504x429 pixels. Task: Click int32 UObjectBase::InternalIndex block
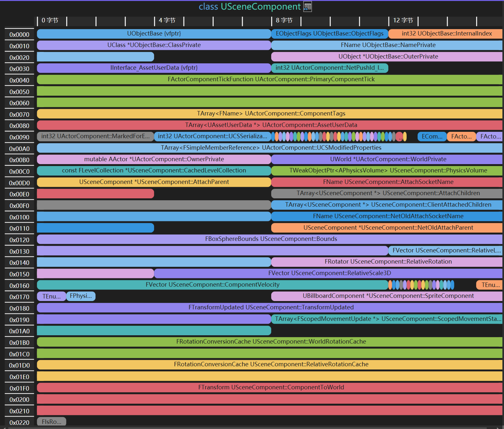click(x=446, y=34)
